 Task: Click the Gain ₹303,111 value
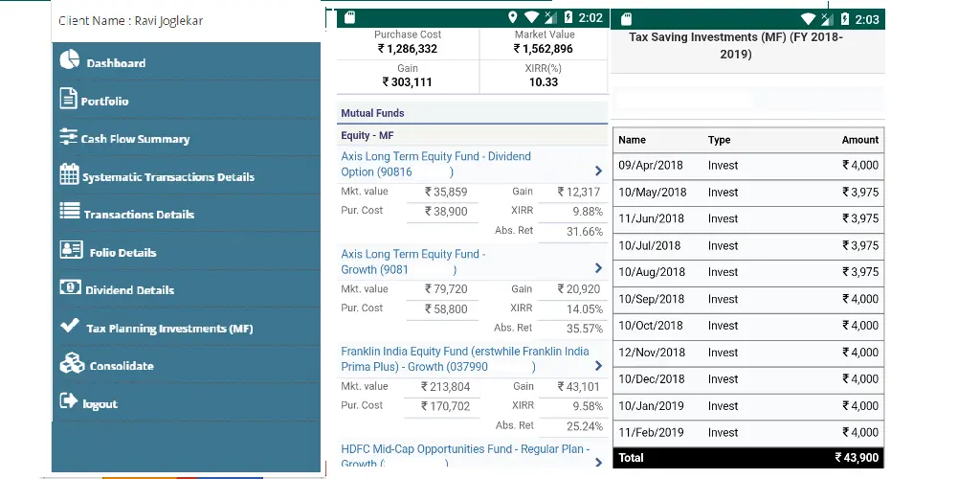click(x=408, y=82)
